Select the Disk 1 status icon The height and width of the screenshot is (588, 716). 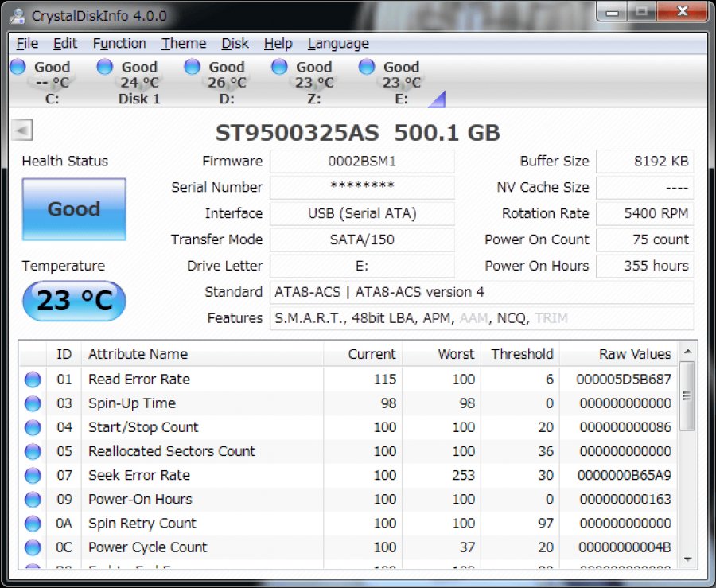(x=105, y=68)
